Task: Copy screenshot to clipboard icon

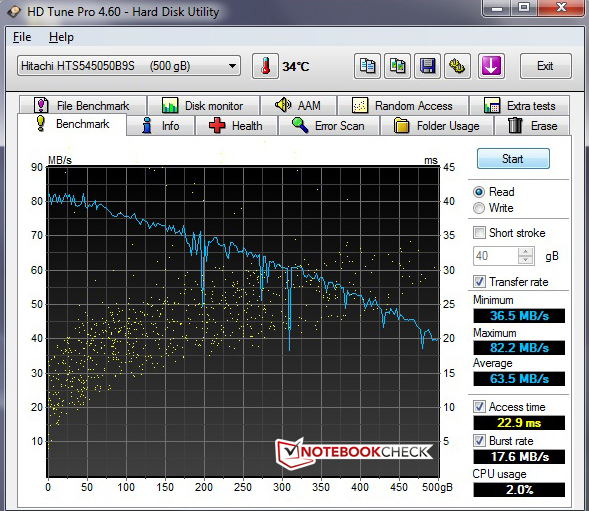Action: tap(397, 66)
